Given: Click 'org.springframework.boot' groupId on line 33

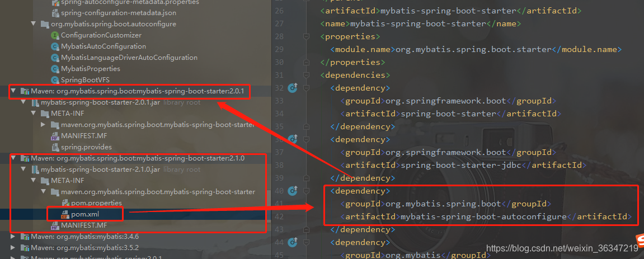Looking at the screenshot, I should (445, 101).
